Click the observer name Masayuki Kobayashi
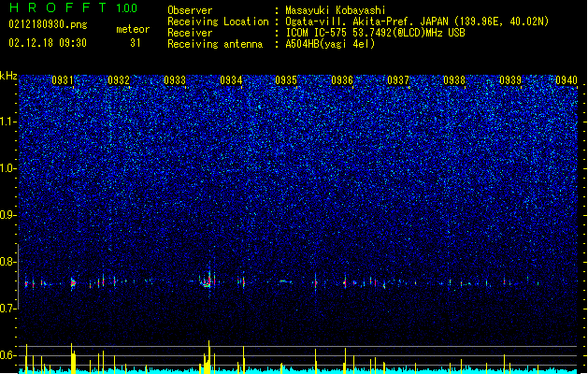This screenshot has height=374, width=588. pos(336,10)
